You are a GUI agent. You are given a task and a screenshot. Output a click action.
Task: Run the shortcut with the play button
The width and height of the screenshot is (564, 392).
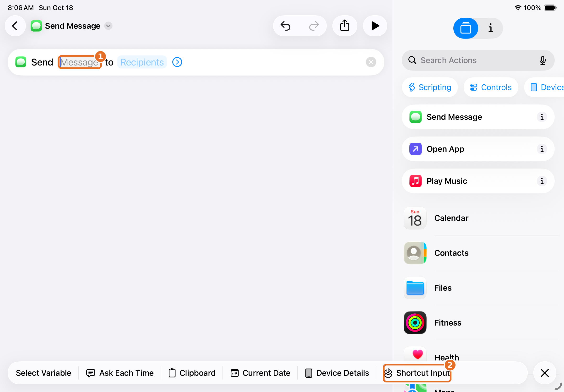click(375, 26)
